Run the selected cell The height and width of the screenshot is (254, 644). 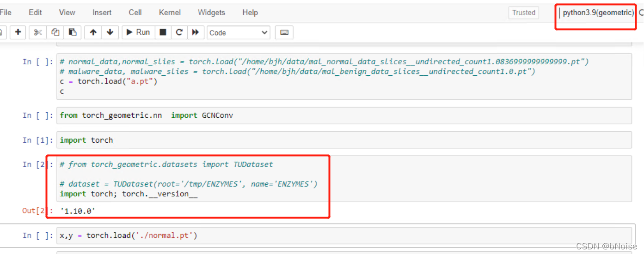(138, 32)
